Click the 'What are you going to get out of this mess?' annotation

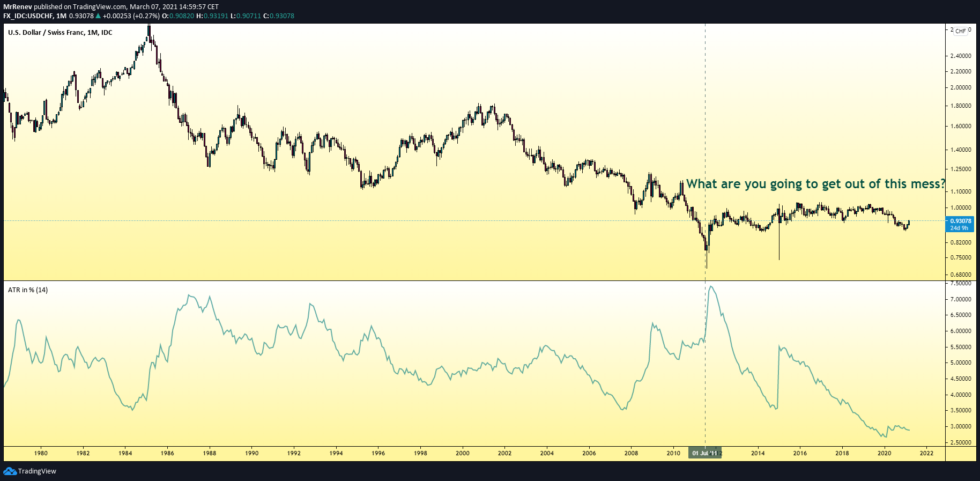click(816, 184)
